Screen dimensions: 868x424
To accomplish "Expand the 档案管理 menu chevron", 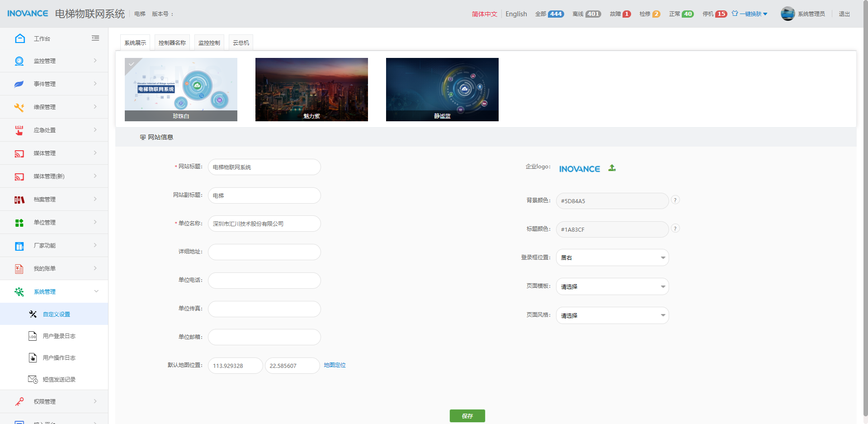I will pos(95,199).
